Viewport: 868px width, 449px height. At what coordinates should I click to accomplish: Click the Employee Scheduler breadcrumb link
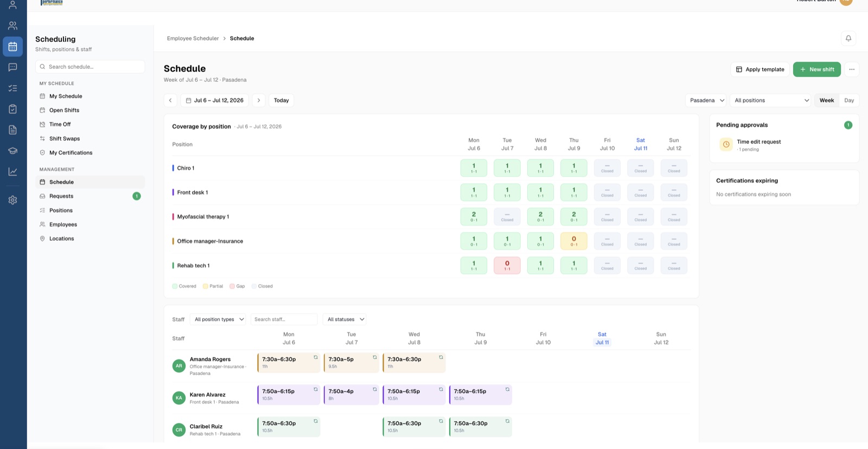coord(193,39)
